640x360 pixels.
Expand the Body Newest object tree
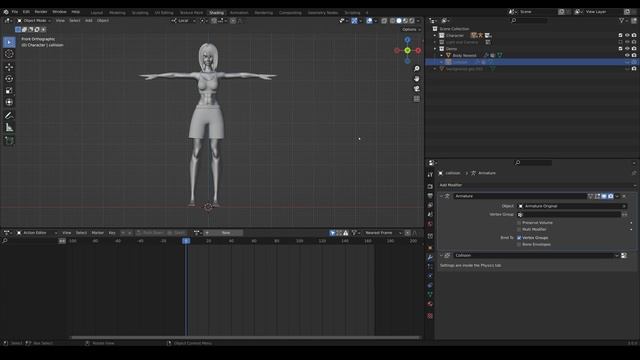[442, 55]
